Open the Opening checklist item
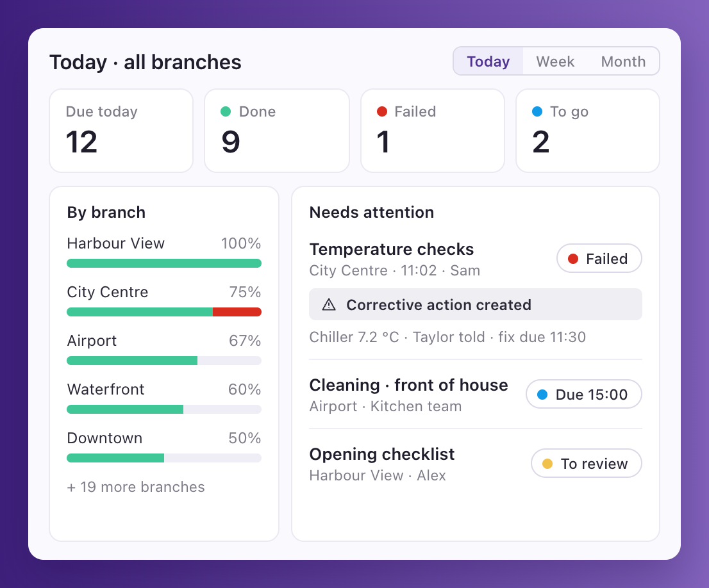The image size is (709, 588). 382,453
